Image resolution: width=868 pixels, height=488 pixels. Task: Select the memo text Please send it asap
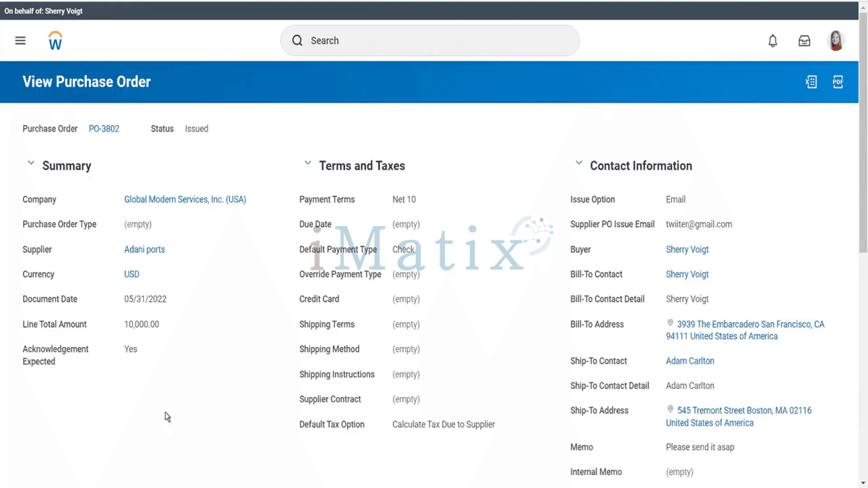[700, 447]
